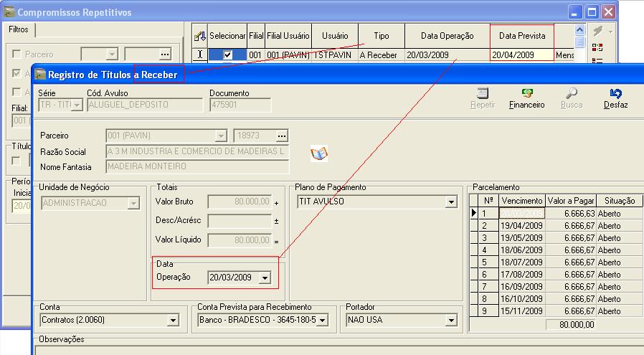Switch to the Filtros tab
This screenshot has width=644, height=355.
pos(18,29)
